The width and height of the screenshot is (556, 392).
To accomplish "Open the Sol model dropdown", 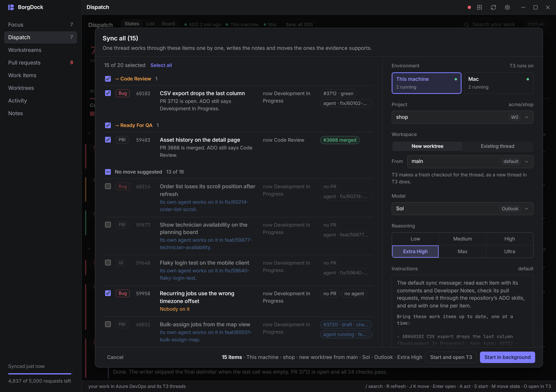I will click(x=462, y=209).
